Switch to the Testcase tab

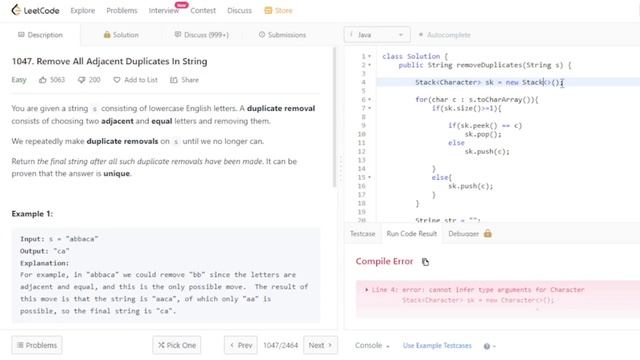click(x=362, y=233)
